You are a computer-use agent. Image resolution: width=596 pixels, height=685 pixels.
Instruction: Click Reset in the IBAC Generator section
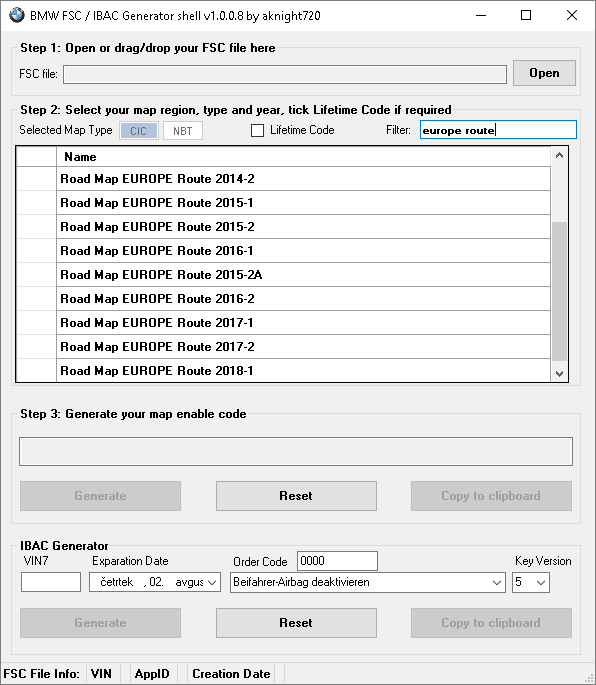click(296, 623)
